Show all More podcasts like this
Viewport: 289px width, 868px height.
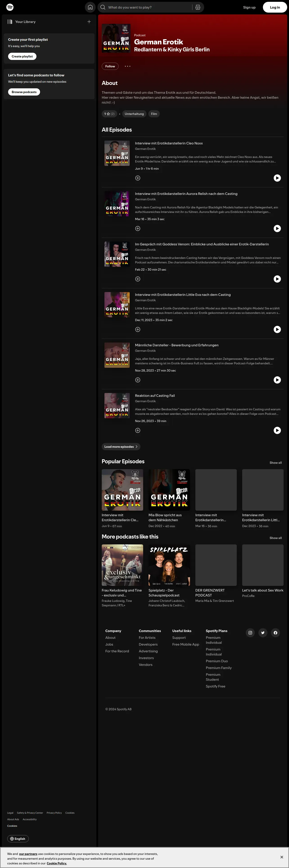coord(275,538)
